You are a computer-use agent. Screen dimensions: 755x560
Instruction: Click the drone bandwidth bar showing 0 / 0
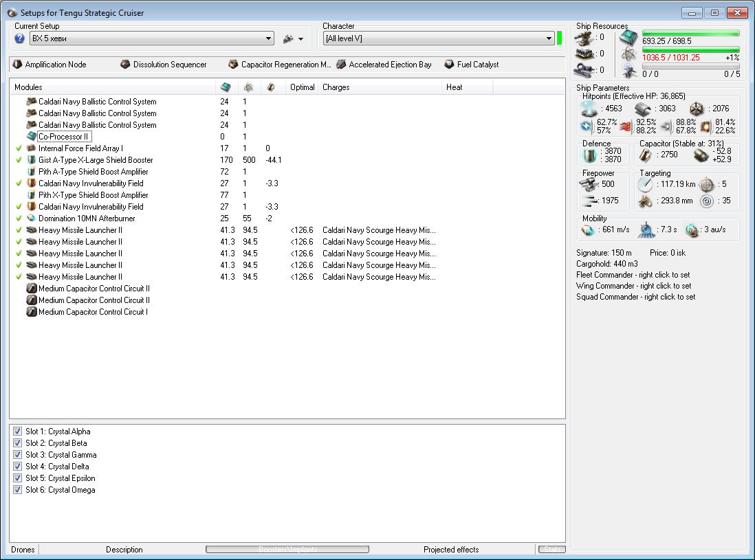click(691, 66)
